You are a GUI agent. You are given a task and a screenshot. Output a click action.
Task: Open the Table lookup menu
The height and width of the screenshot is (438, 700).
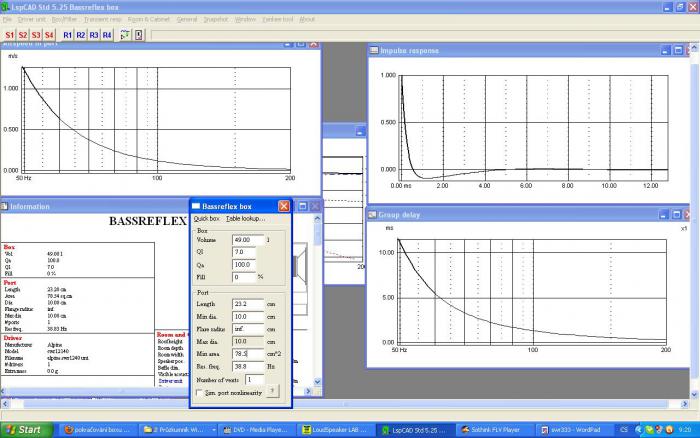coord(245,218)
